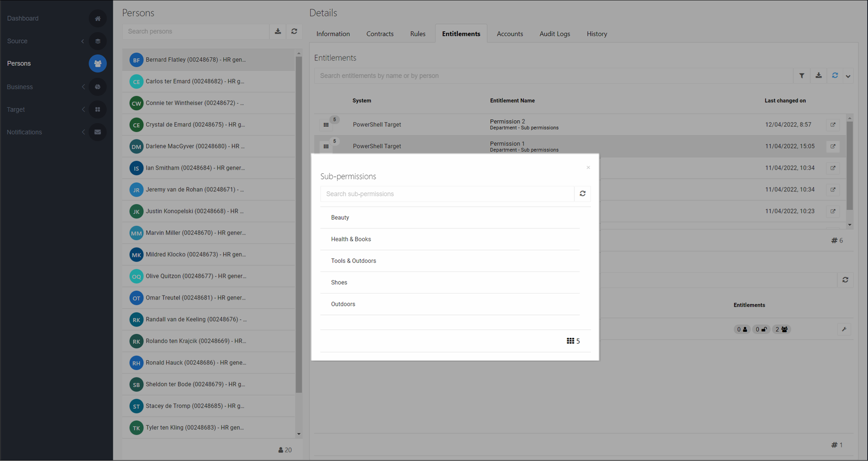868x461 pixels.
Task: Open sub-permissions grid icon for Permission 2
Action: 326,125
